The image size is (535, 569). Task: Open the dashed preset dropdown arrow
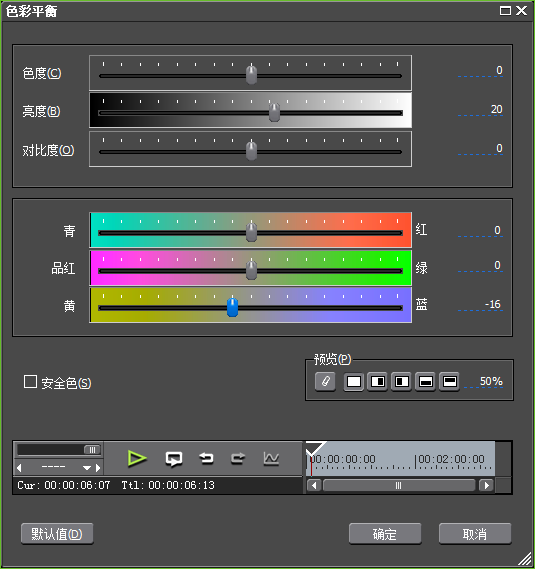tap(87, 468)
